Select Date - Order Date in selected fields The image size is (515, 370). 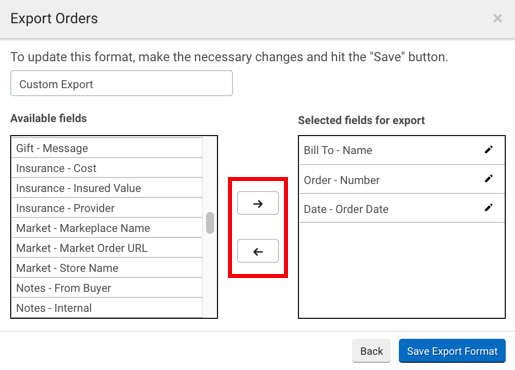tap(402, 208)
